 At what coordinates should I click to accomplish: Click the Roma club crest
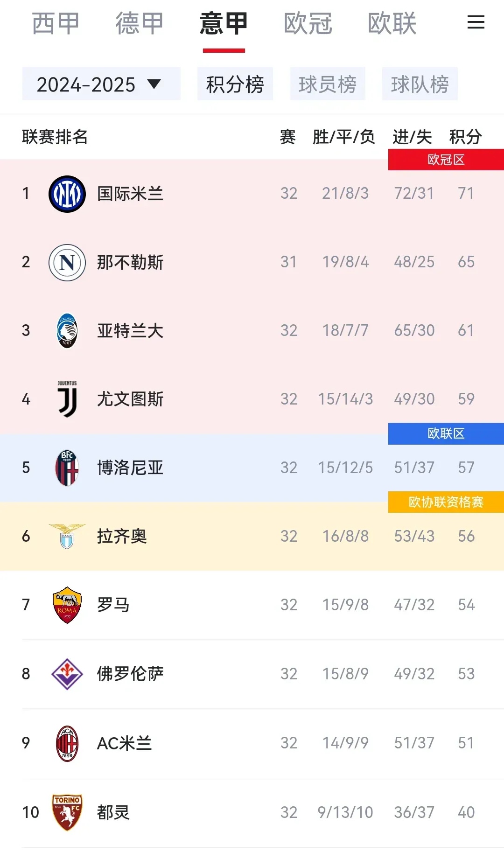[67, 604]
